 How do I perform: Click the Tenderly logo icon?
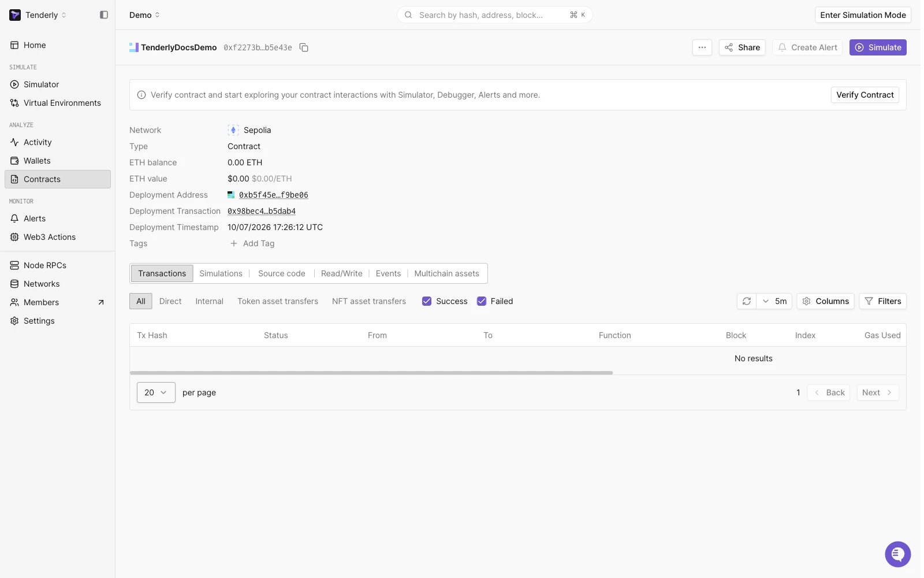(15, 15)
